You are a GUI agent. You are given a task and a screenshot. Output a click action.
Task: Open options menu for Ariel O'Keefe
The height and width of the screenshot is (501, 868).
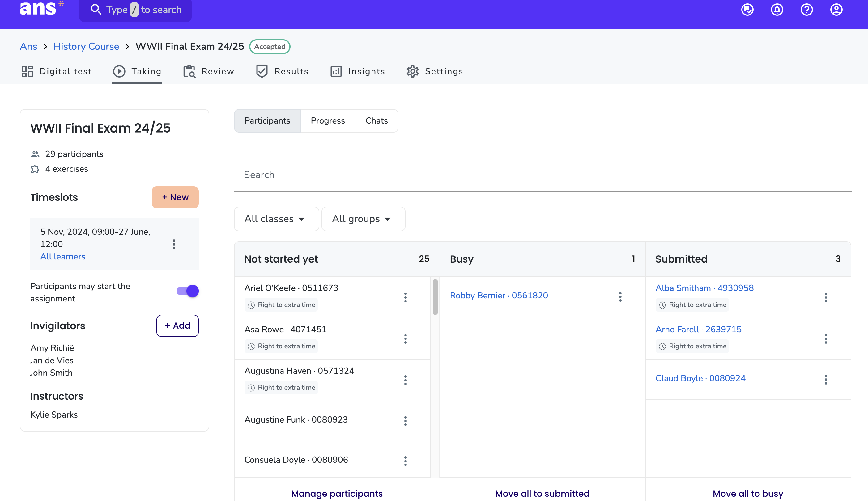coord(405,297)
